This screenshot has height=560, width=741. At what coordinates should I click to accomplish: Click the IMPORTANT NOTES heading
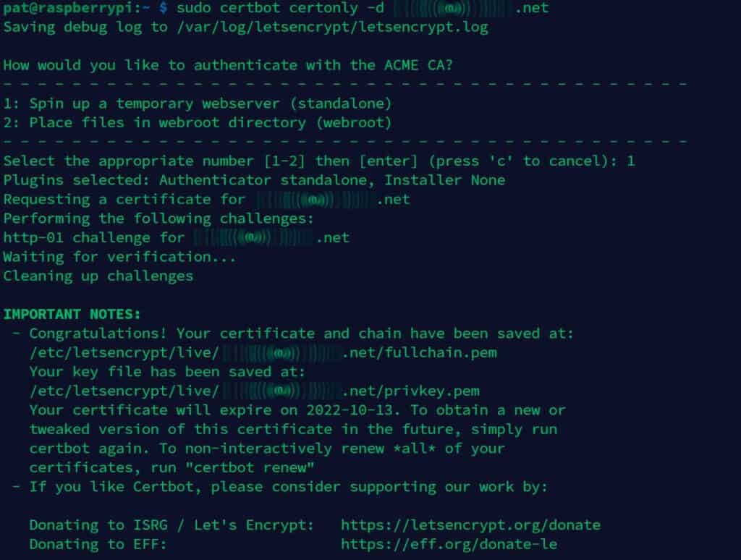(x=72, y=314)
